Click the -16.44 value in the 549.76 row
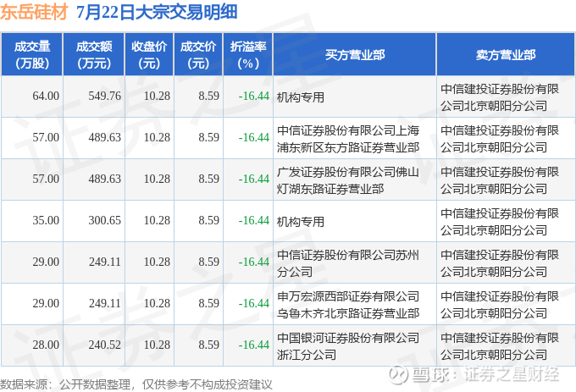This screenshot has width=576, height=392. 254,97
